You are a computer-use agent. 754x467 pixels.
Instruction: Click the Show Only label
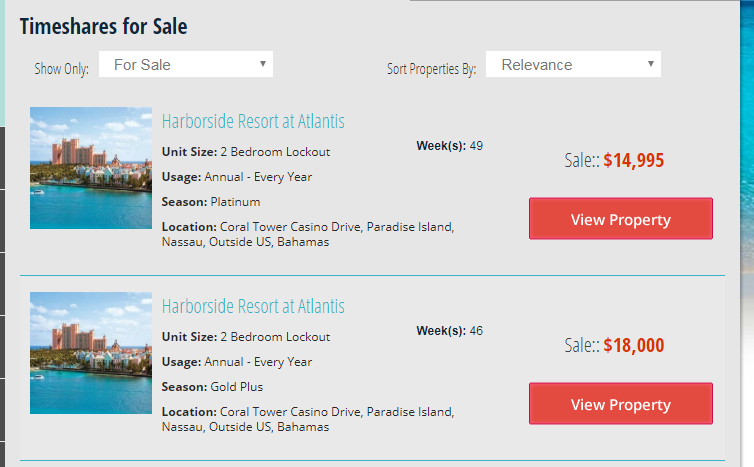click(x=62, y=69)
